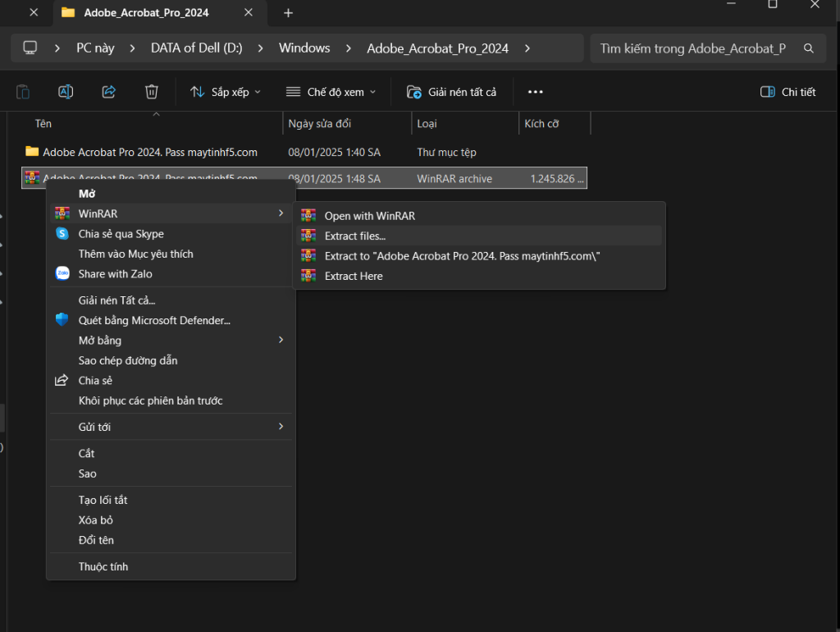Click the WinRAR archive type cell
Viewport: 840px width, 632px height.
pyautogui.click(x=454, y=178)
